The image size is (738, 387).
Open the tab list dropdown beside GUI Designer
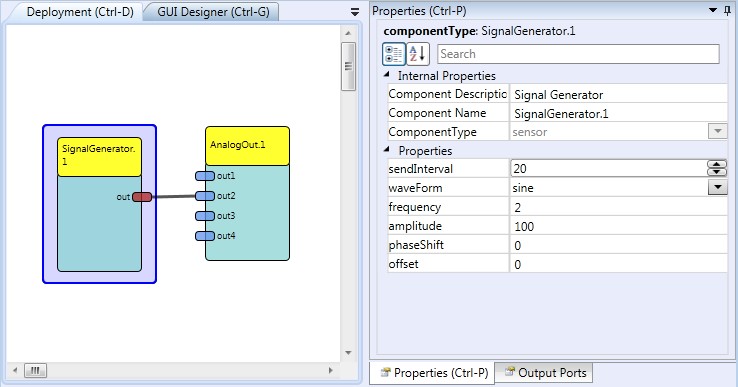click(355, 12)
